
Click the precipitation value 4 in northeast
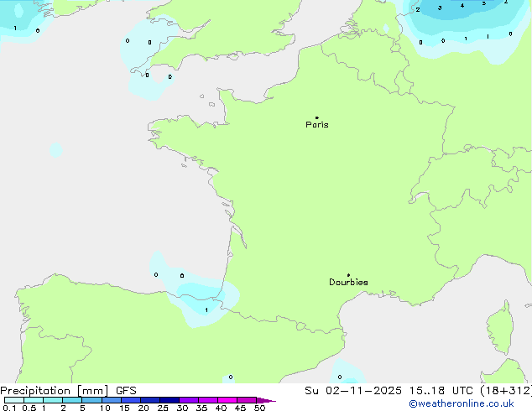462,6
